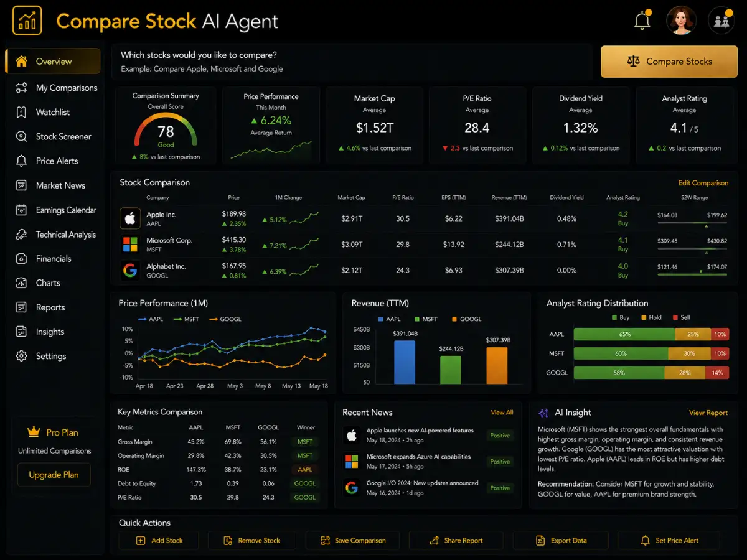Click the Add Stock quick action
Viewport: 747px width, 560px height.
point(159,540)
